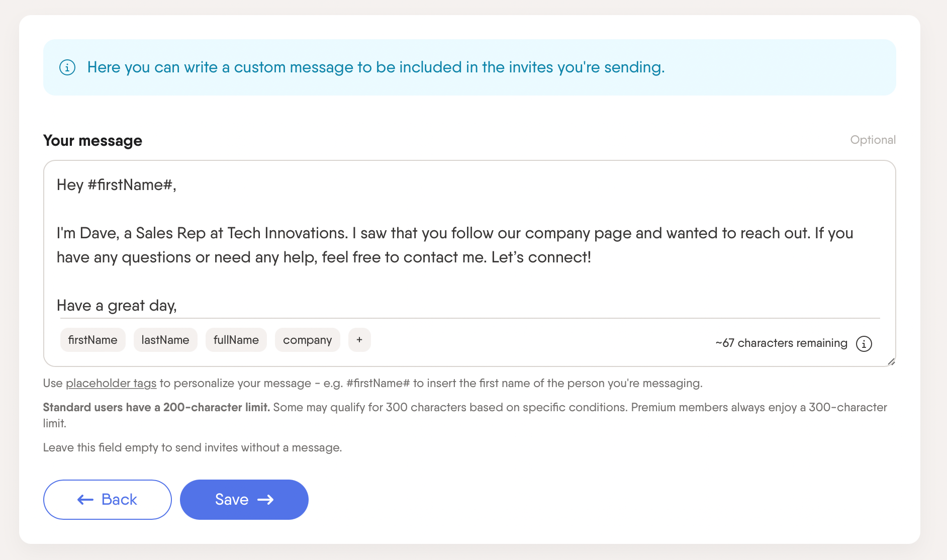This screenshot has height=560, width=947.
Task: Go back using the Back button label
Action: click(x=119, y=500)
